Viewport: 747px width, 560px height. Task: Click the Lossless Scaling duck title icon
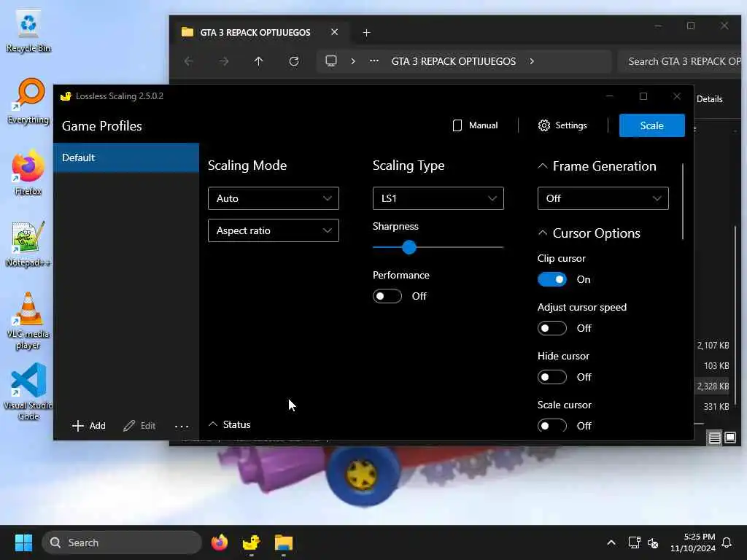coord(66,96)
